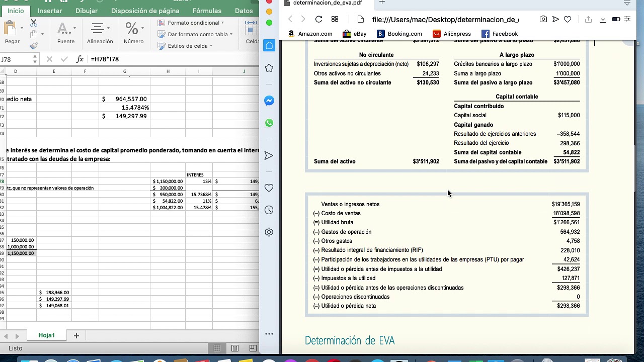The width and height of the screenshot is (644, 362).
Task: Open the Fuente font group icon
Action: [x=63, y=29]
